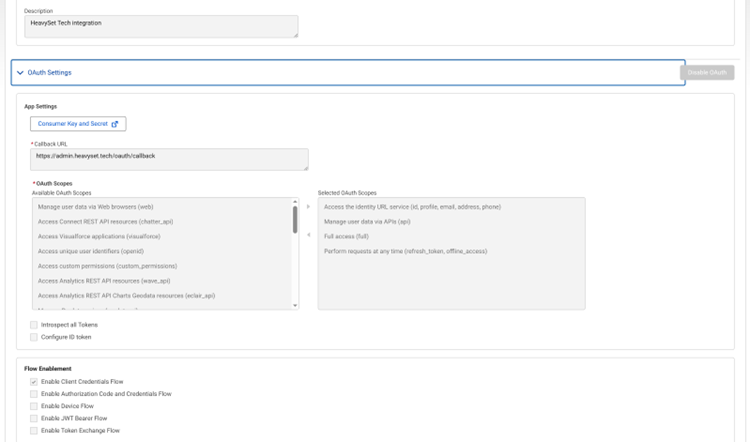This screenshot has width=750, height=442.
Task: Select Access Visualforce applications scope
Action: (x=99, y=236)
